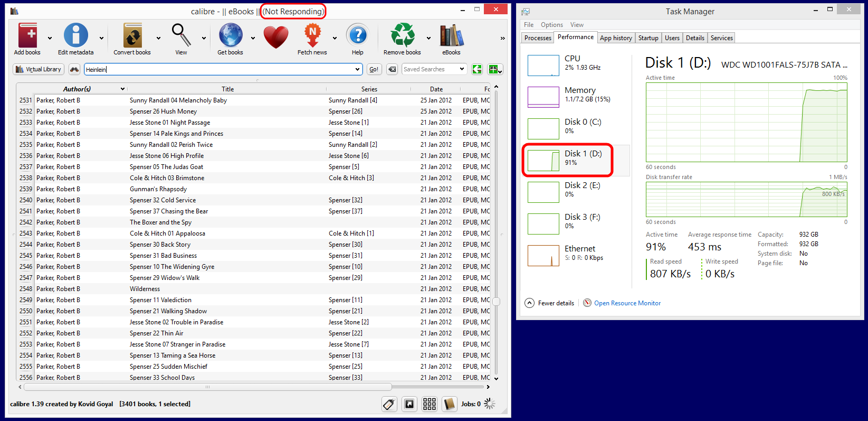Click the Convert books icon
868x421 pixels.
pyautogui.click(x=132, y=36)
